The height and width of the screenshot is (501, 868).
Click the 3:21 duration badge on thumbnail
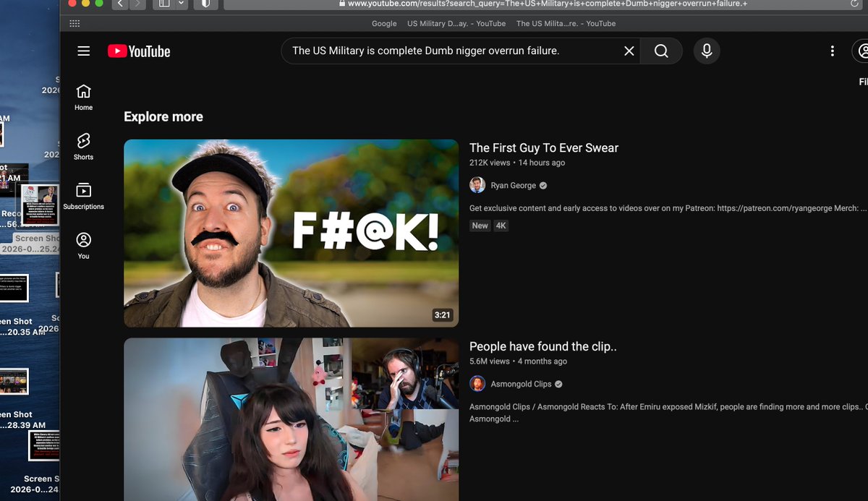pos(442,315)
